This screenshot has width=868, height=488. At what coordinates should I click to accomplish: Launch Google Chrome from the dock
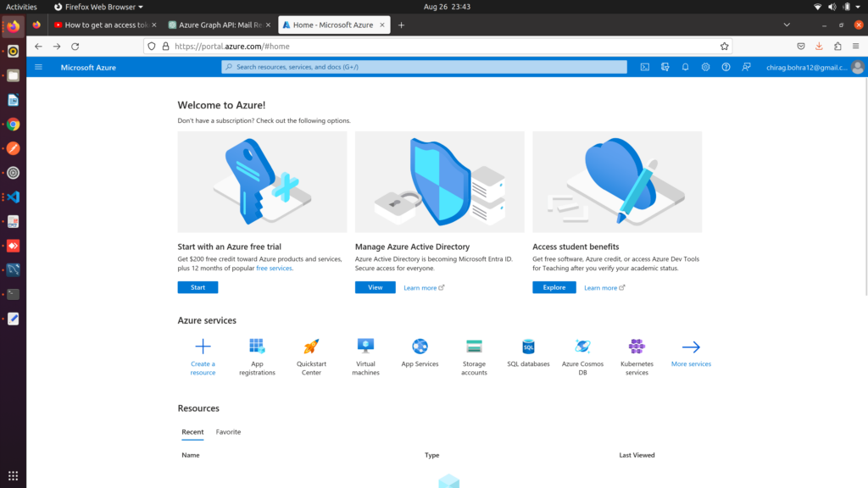pyautogui.click(x=14, y=125)
